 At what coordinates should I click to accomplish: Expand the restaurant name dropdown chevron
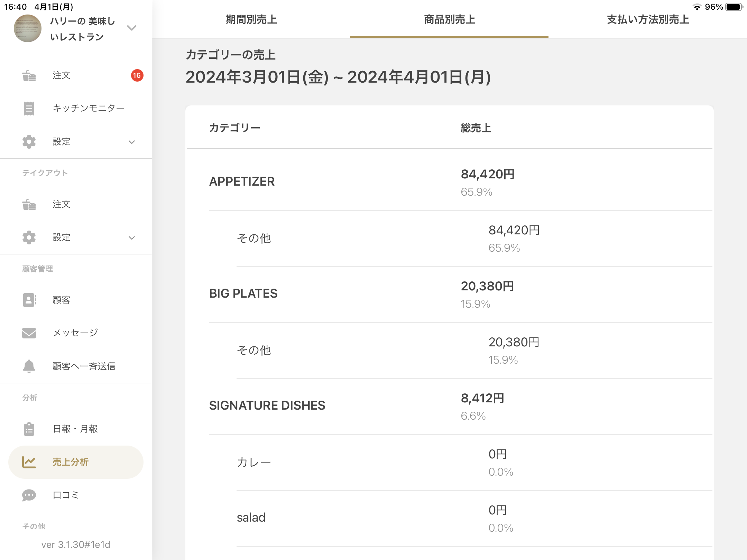(132, 28)
